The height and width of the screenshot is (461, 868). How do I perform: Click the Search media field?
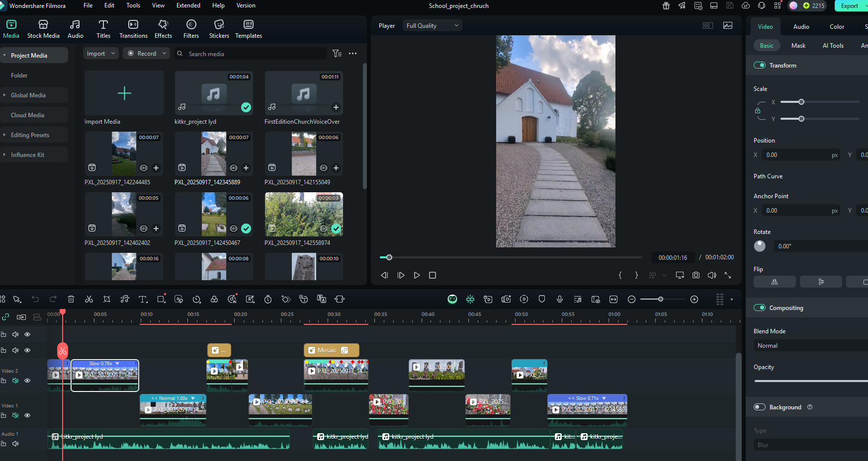click(254, 54)
